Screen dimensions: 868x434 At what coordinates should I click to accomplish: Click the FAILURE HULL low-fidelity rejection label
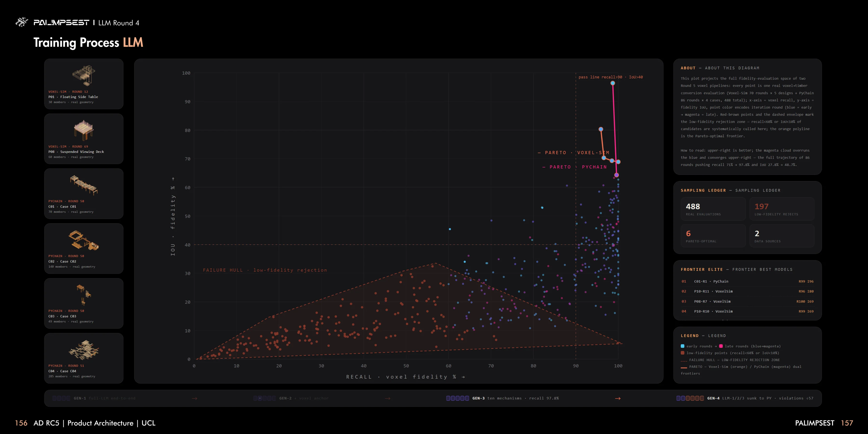265,270
